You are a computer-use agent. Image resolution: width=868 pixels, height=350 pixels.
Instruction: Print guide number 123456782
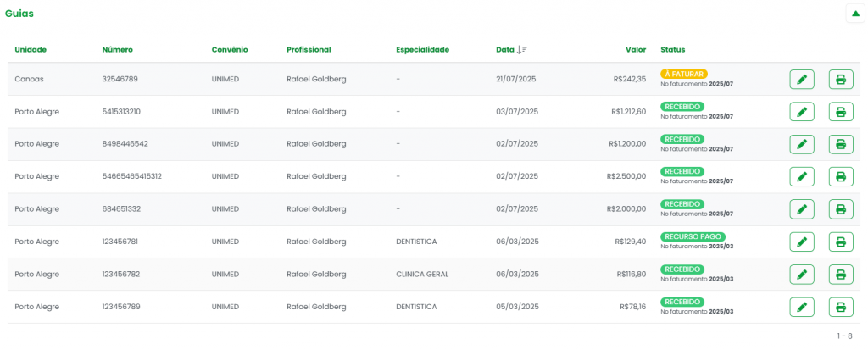click(x=840, y=274)
